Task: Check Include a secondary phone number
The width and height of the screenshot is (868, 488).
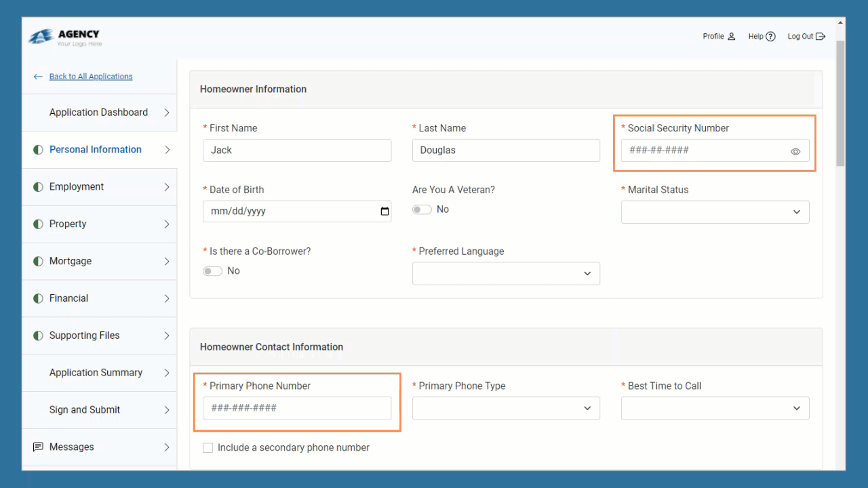Action: pos(208,448)
